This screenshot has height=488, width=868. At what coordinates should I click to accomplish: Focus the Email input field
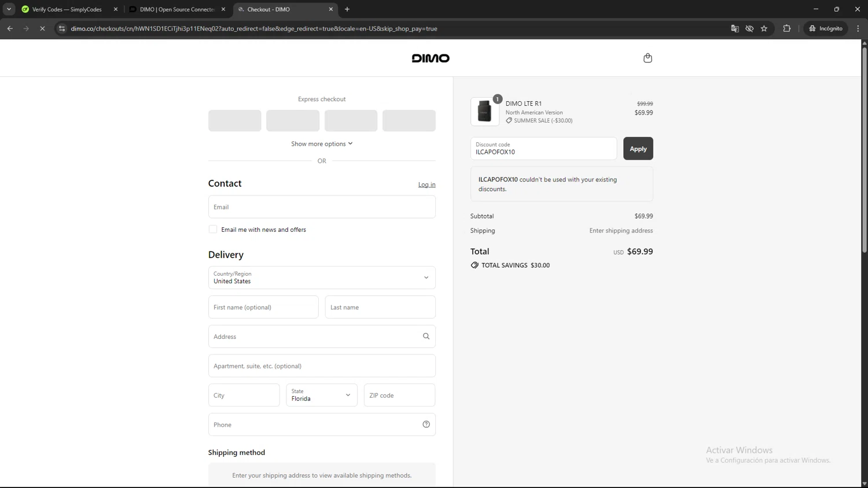pos(322,207)
